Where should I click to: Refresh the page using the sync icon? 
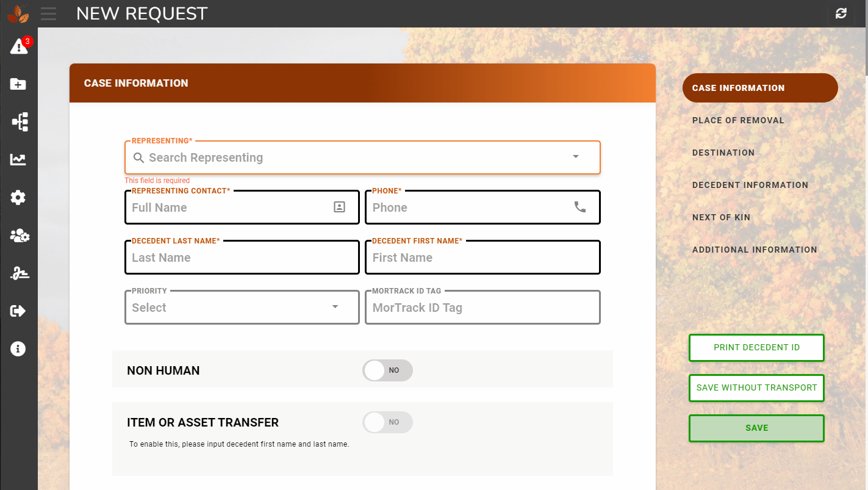(841, 13)
